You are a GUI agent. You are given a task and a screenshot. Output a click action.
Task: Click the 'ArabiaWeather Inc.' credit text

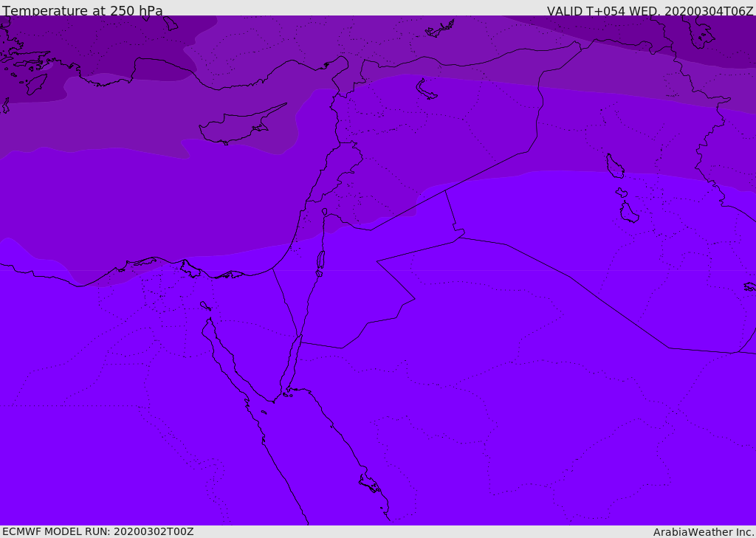click(x=704, y=532)
